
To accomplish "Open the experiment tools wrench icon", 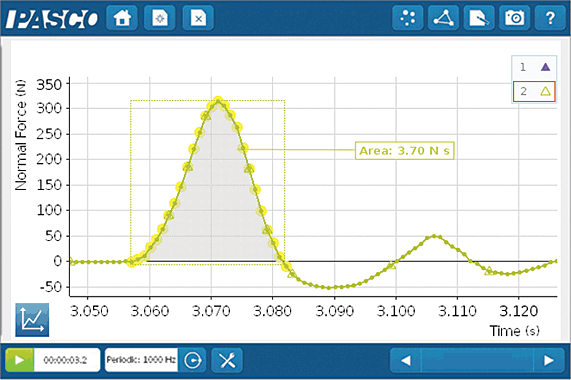I will click(227, 360).
